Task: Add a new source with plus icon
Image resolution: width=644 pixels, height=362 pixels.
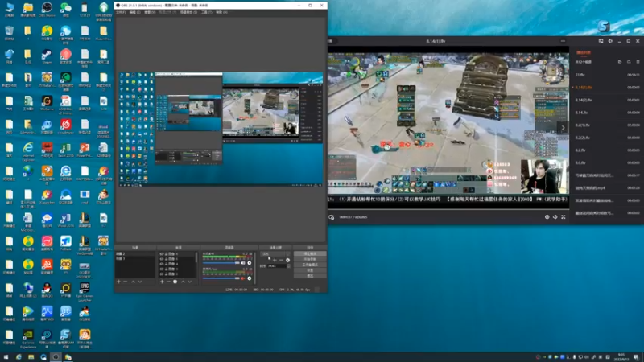Action: [x=162, y=282]
